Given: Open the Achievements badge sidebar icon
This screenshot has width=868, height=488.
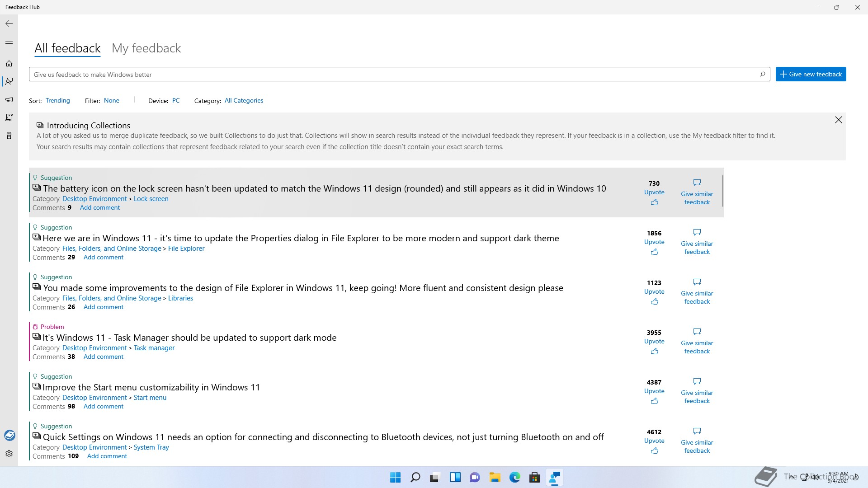Looking at the screenshot, I should [9, 136].
